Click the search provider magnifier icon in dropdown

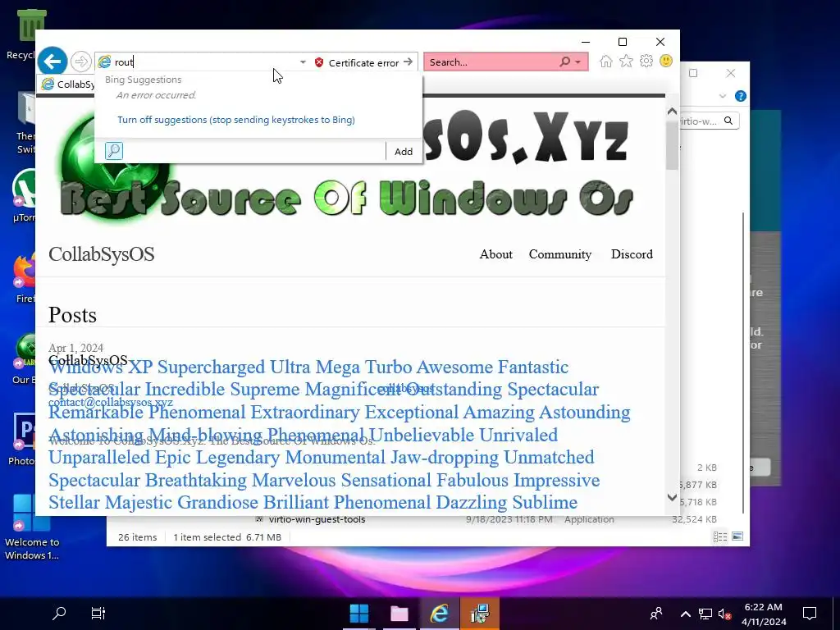(113, 151)
